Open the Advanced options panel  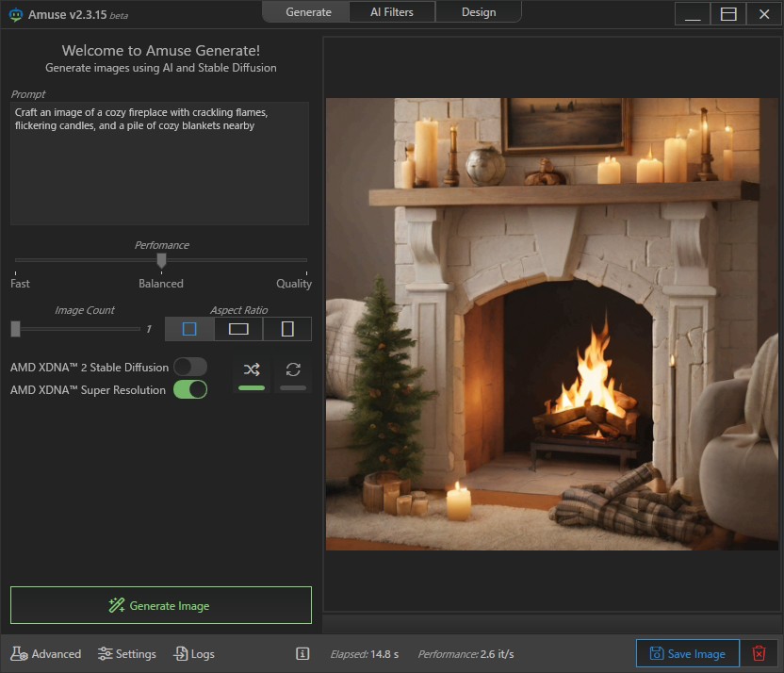point(46,654)
